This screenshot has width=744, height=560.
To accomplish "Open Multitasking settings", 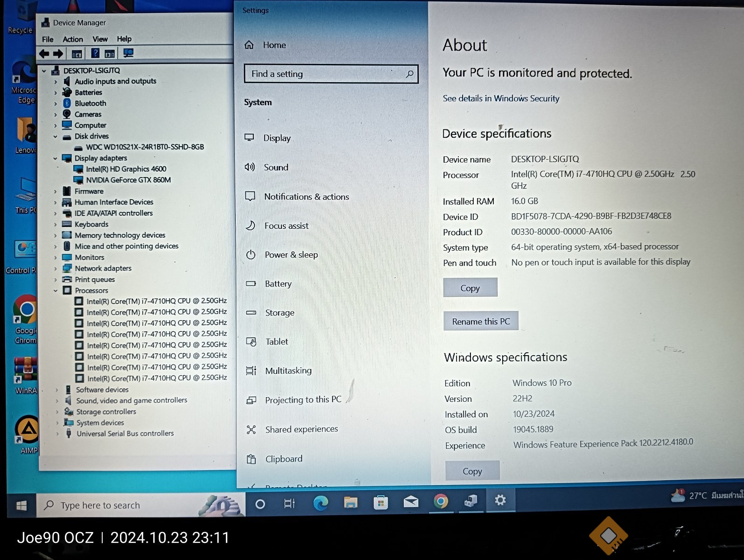I will tap(288, 371).
